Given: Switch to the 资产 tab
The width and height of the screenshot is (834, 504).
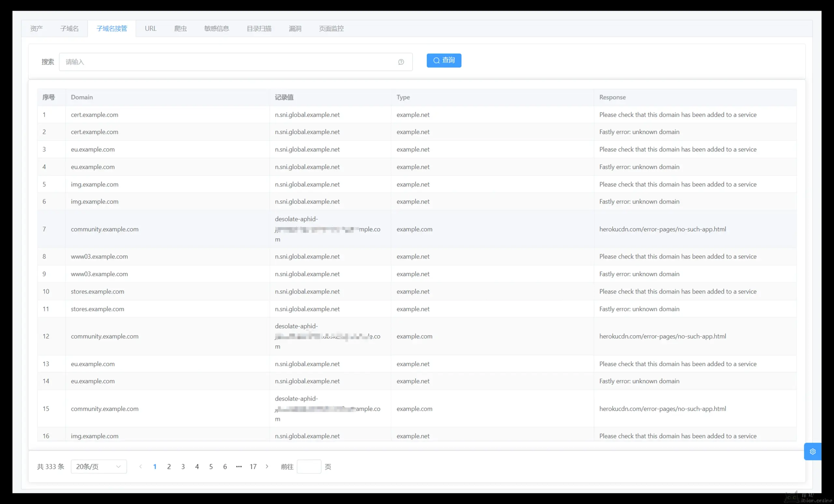Looking at the screenshot, I should point(36,29).
